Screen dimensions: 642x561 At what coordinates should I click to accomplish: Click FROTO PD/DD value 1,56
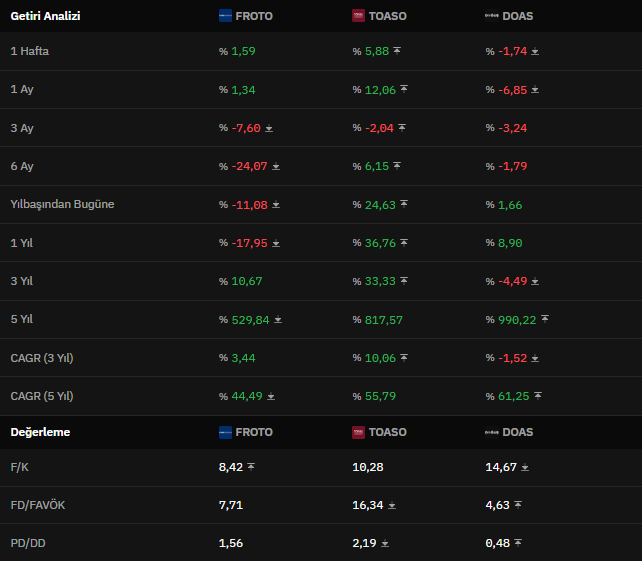click(x=231, y=543)
